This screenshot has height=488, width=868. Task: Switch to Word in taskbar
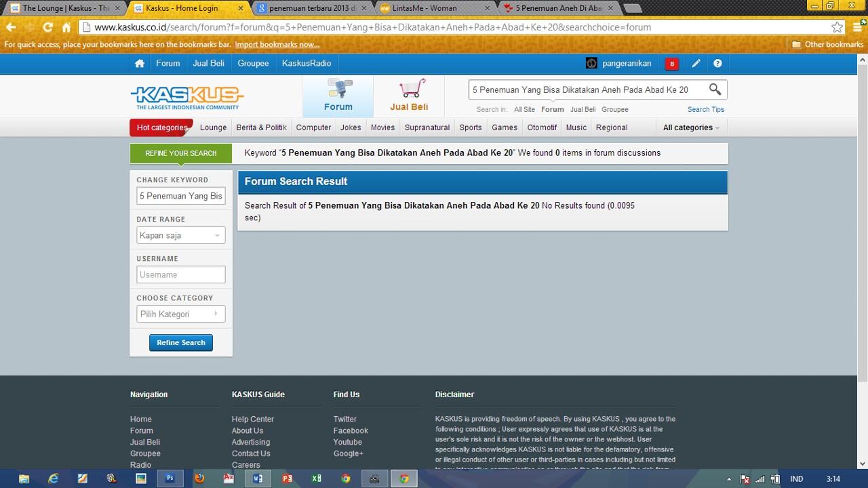(x=258, y=479)
